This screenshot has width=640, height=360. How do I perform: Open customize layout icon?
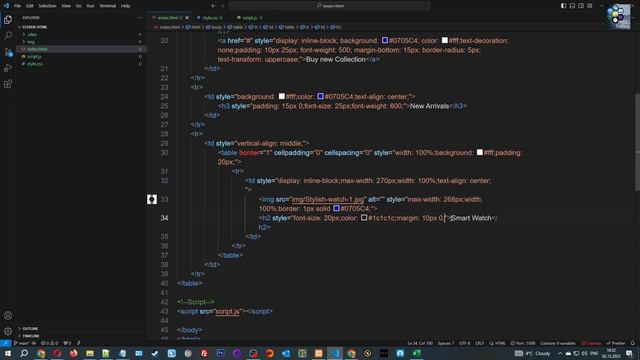[590, 6]
